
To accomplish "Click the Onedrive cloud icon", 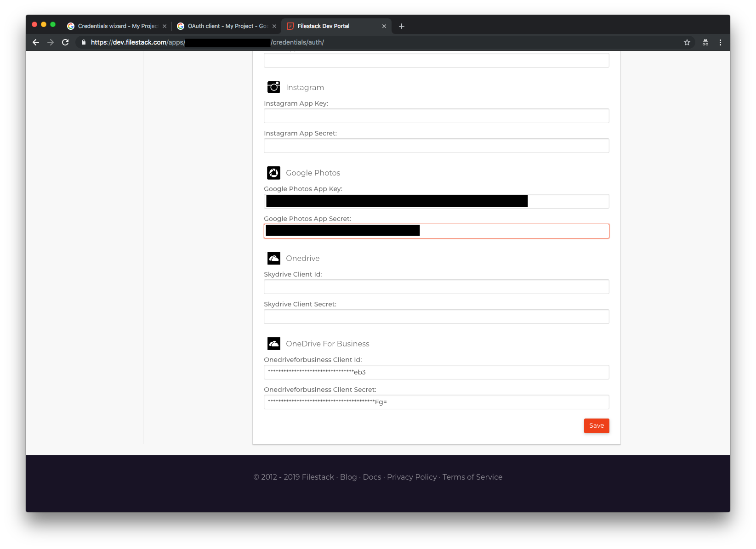I will pyautogui.click(x=274, y=258).
